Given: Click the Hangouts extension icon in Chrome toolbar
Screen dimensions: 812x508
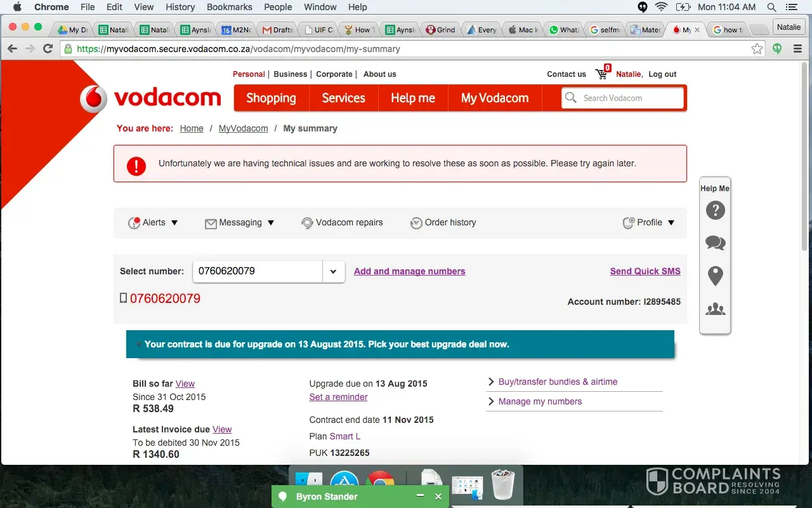Looking at the screenshot, I should [777, 49].
